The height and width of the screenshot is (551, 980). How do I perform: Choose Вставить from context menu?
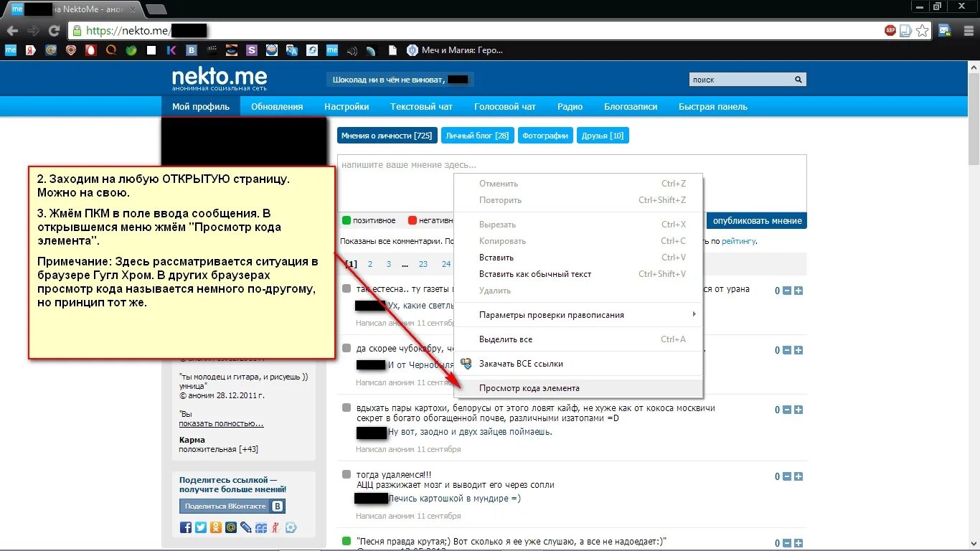(579, 258)
